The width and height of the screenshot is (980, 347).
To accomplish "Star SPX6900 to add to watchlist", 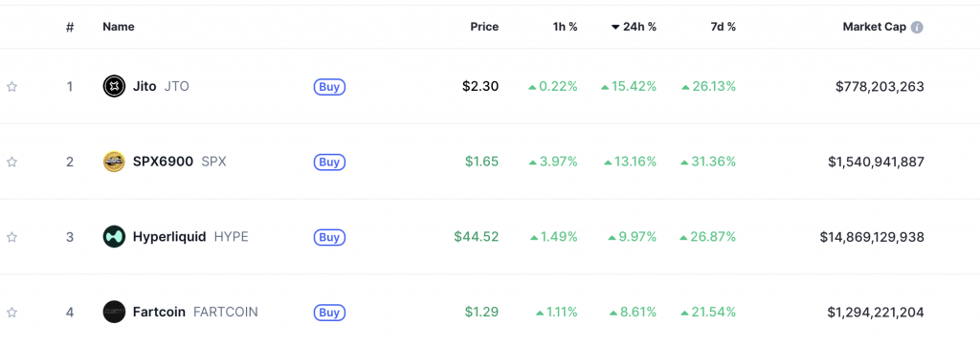I will [11, 163].
